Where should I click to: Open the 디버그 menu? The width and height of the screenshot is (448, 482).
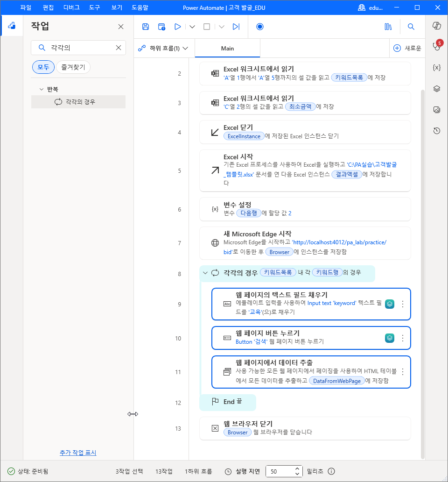click(71, 7)
